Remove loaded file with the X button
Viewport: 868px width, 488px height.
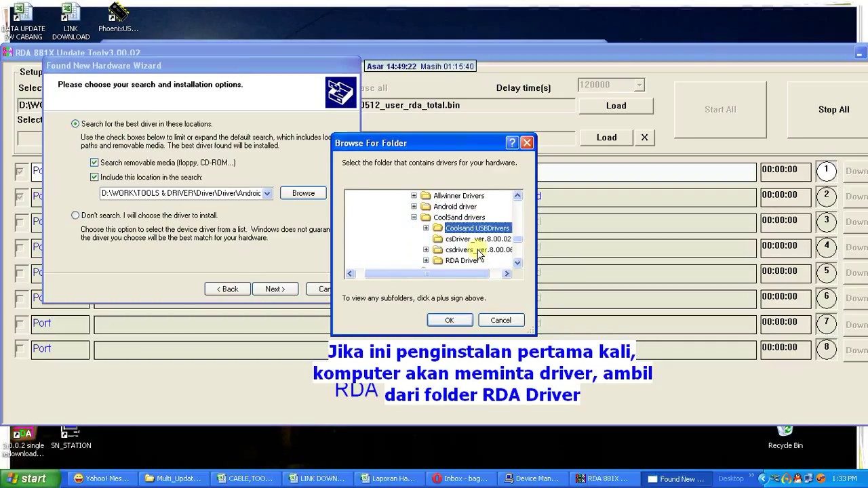coord(644,138)
